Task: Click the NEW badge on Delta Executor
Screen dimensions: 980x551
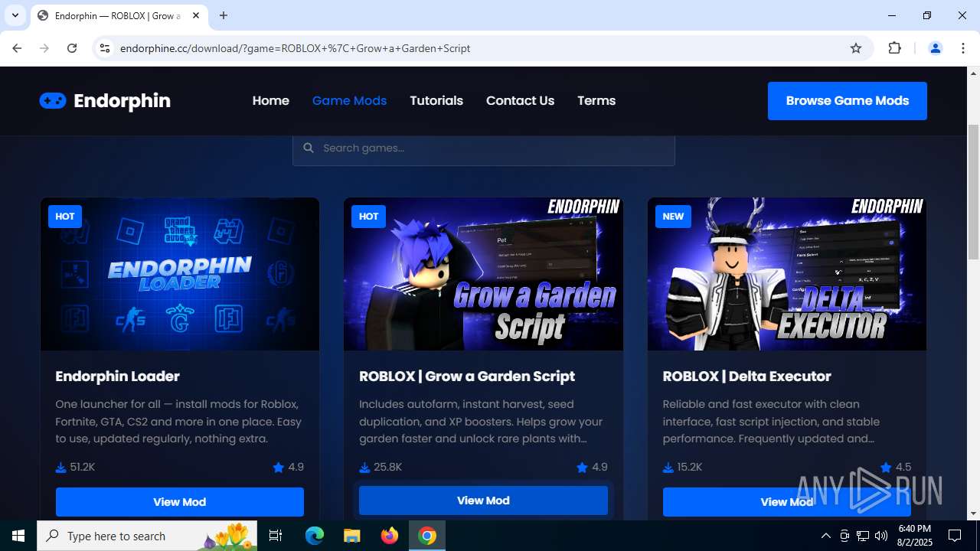Action: pyautogui.click(x=673, y=217)
